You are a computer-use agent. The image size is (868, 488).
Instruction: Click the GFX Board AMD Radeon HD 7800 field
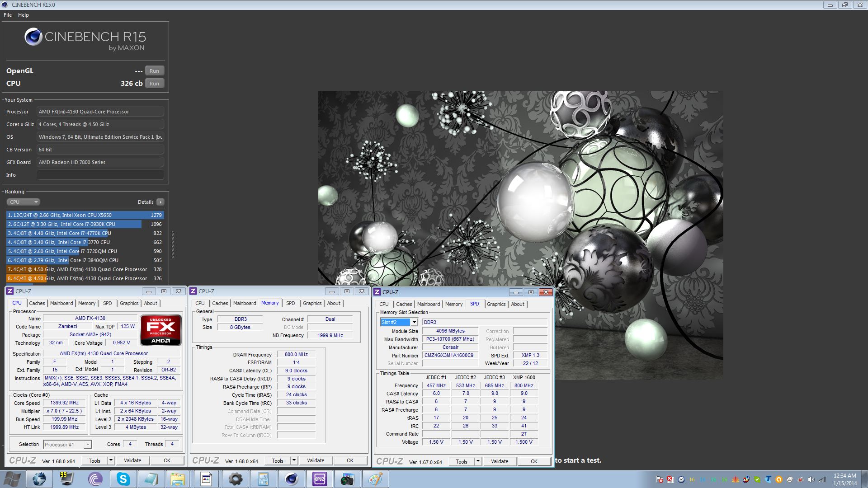(x=100, y=162)
